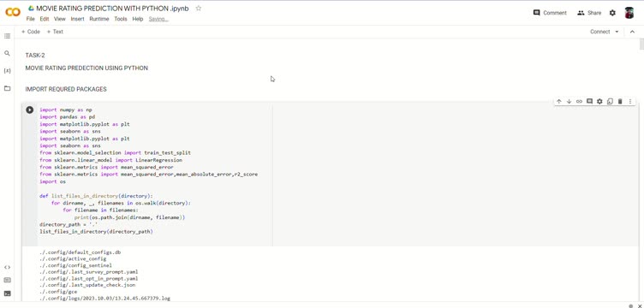
Task: Open code snippets panel icon
Action: [7, 268]
